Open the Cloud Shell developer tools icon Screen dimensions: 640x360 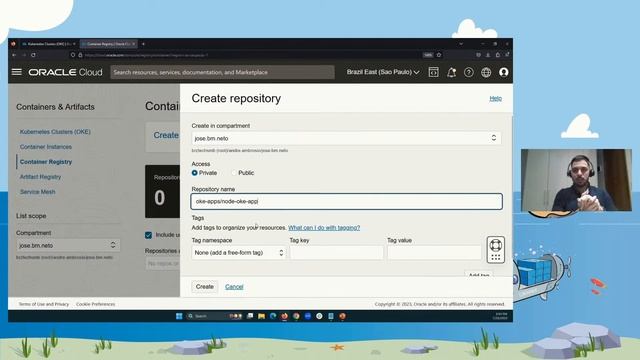coord(433,72)
